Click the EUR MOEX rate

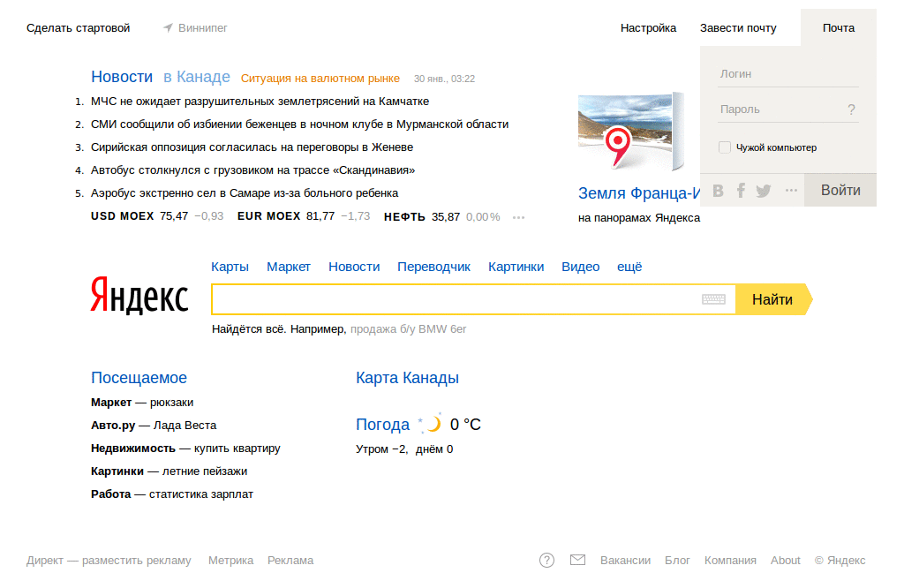pos(304,216)
